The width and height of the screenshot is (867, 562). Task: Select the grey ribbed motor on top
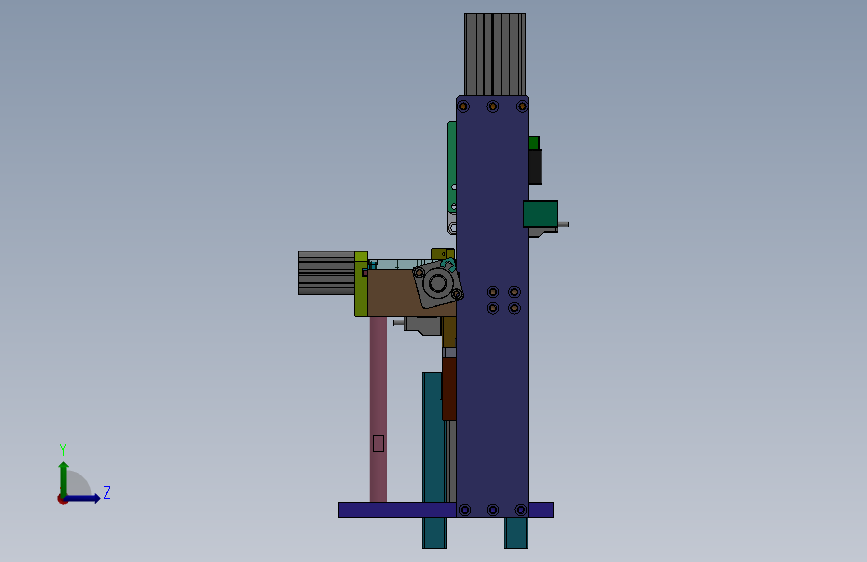click(x=495, y=54)
